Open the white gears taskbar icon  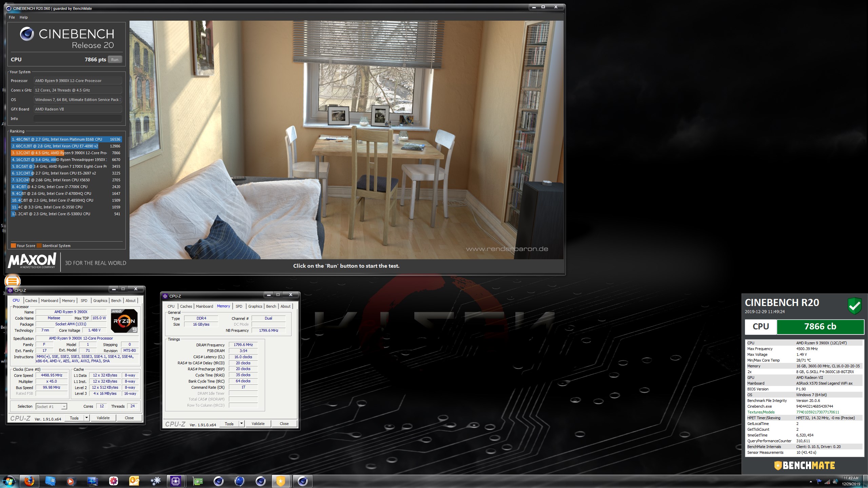point(155,481)
